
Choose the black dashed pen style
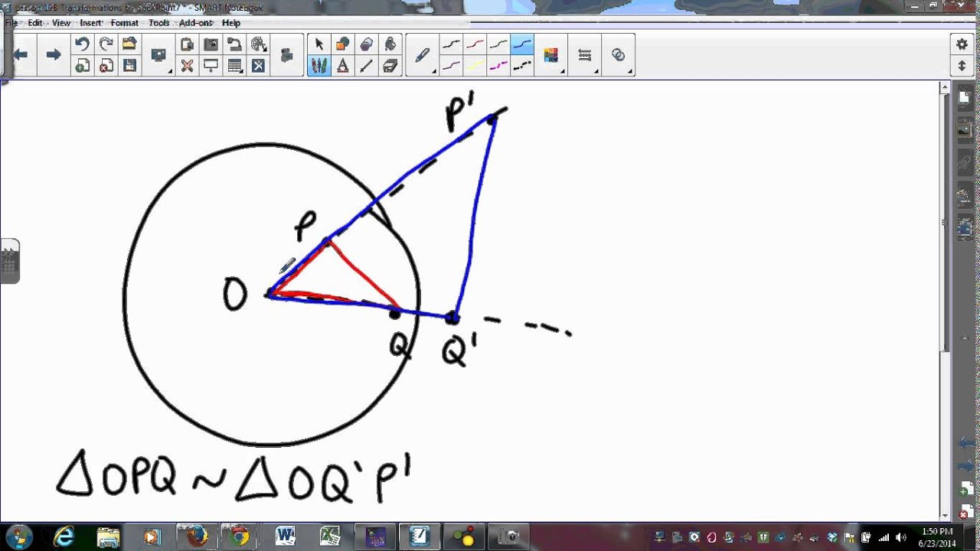click(x=523, y=66)
